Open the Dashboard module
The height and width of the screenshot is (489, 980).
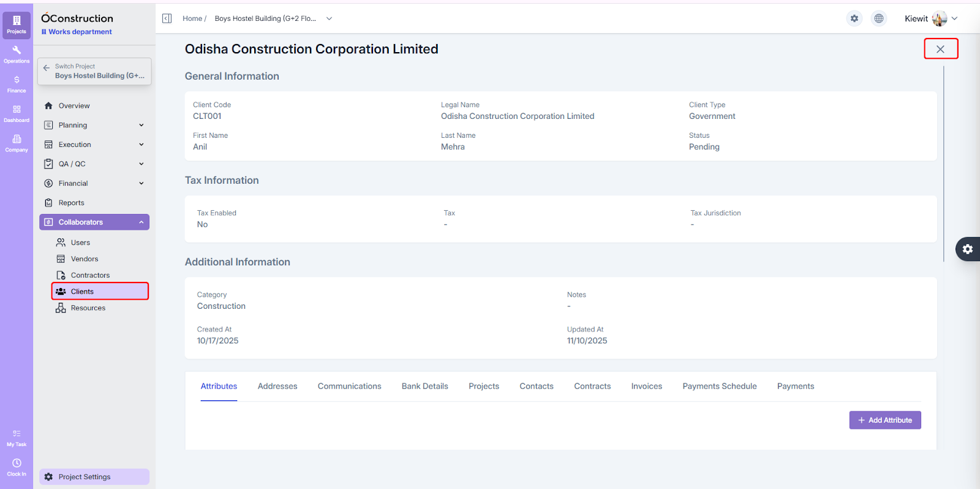(x=17, y=113)
